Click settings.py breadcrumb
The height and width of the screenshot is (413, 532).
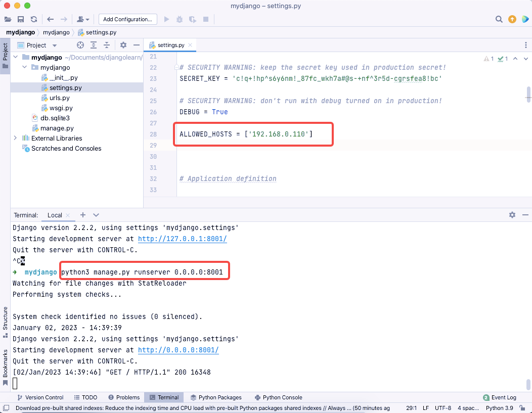pyautogui.click(x=97, y=32)
